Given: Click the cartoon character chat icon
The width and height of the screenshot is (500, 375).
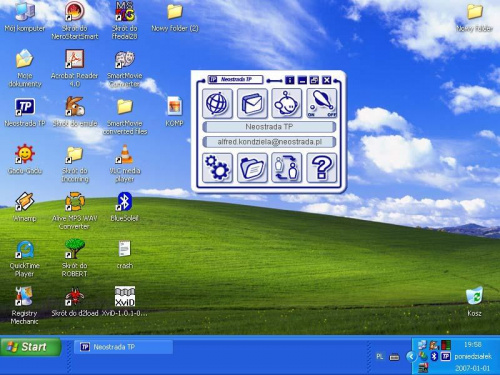Looking at the screenshot, I should tap(287, 103).
